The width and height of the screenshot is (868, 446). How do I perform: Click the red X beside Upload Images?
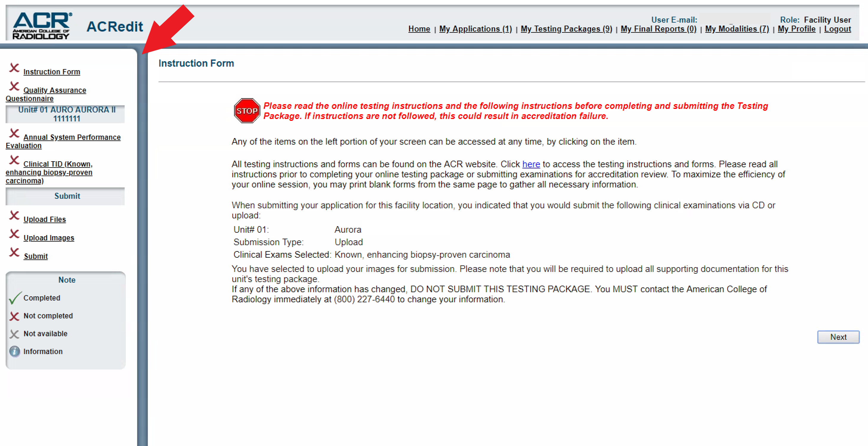14,234
